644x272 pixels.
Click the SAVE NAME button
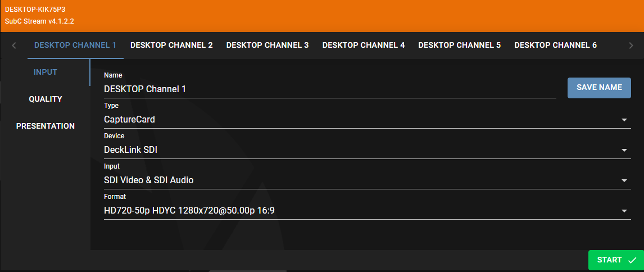599,88
